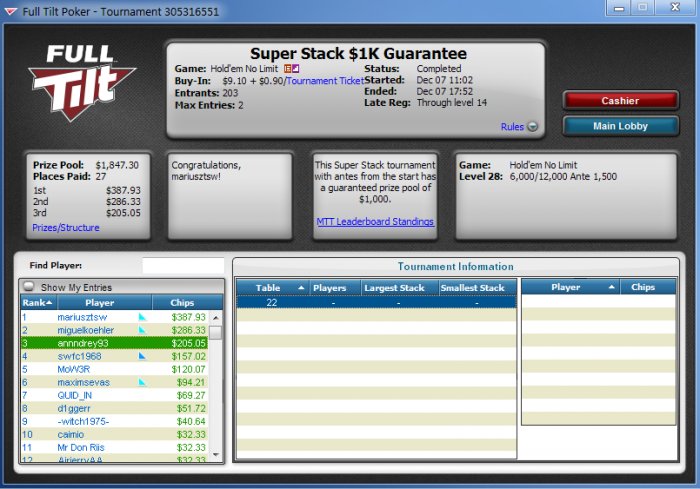
Task: Open Tournament Ticket link
Action: coord(325,81)
